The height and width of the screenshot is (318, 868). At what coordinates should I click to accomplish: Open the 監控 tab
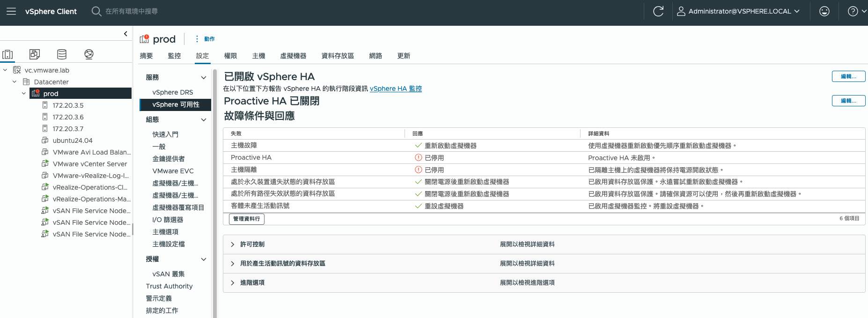[x=174, y=56]
